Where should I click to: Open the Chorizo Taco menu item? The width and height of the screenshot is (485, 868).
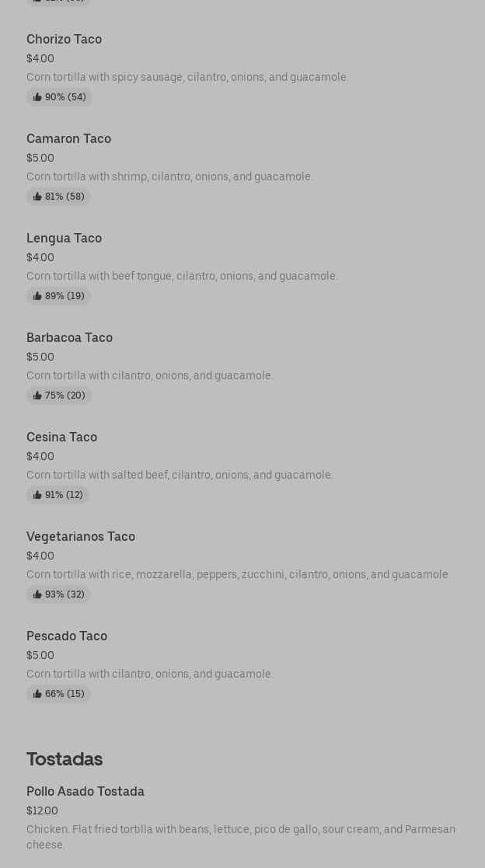click(64, 39)
